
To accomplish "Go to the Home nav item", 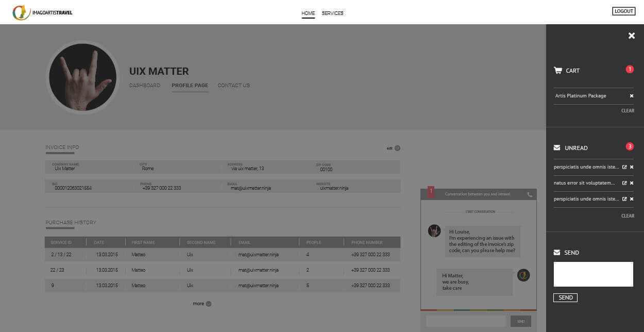I will coord(308,13).
